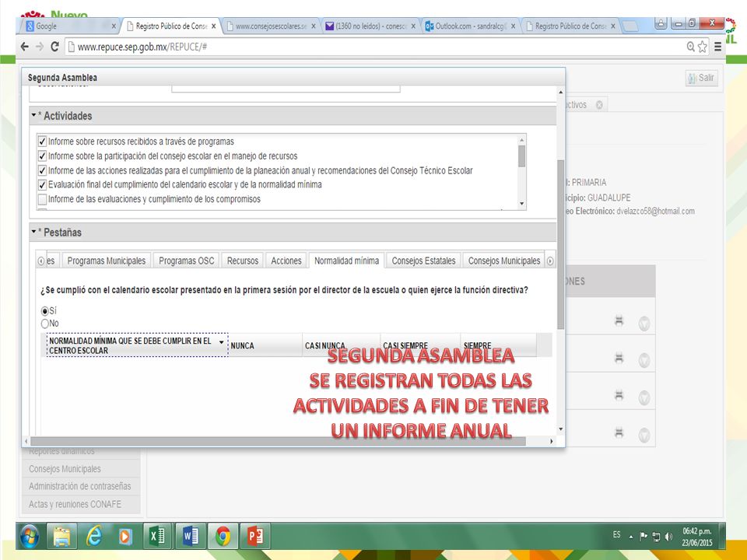Open 'Administración de contraseñas' in the sidebar
This screenshot has height=560, width=747.
coord(79,486)
